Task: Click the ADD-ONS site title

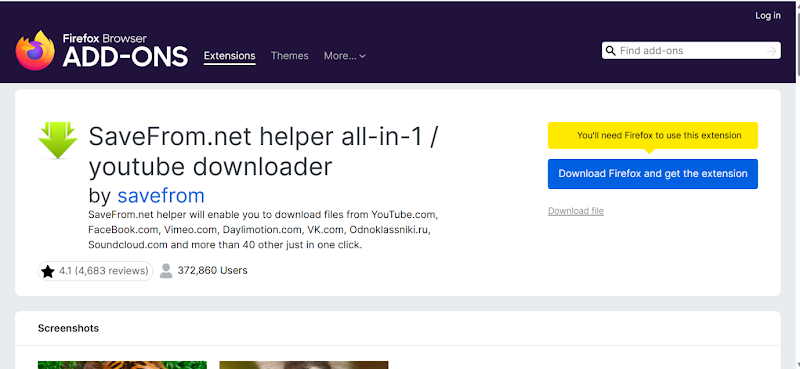Action: [126, 57]
